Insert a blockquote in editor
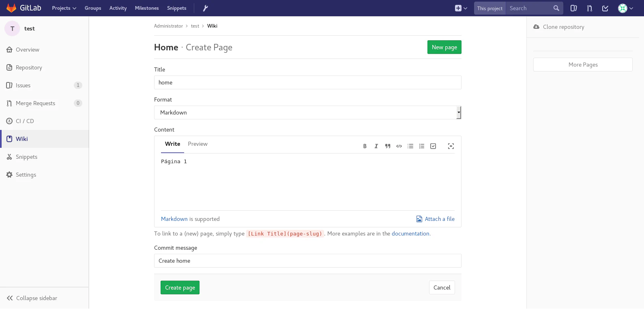644x335 pixels. click(x=387, y=146)
